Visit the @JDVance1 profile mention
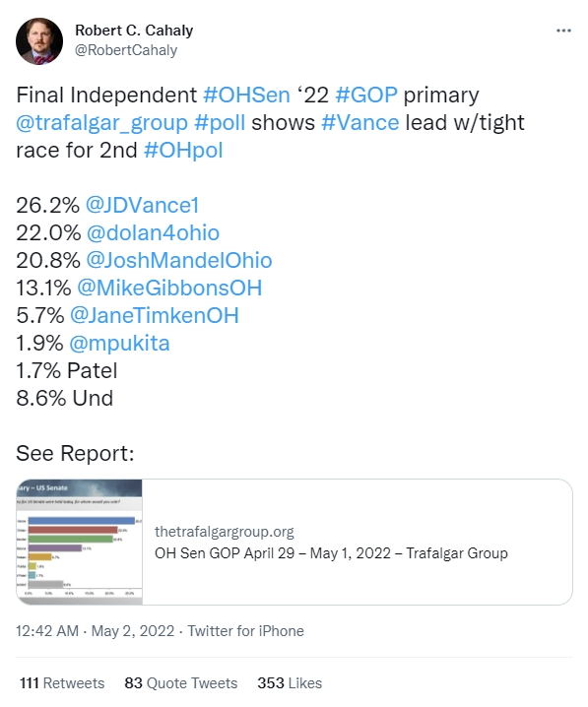 tap(142, 206)
